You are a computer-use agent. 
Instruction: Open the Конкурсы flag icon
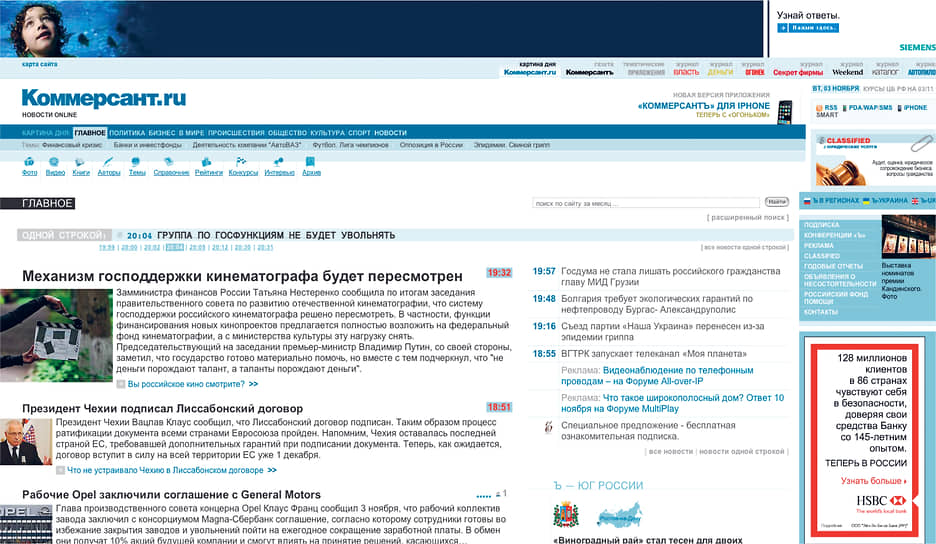pyautogui.click(x=241, y=162)
